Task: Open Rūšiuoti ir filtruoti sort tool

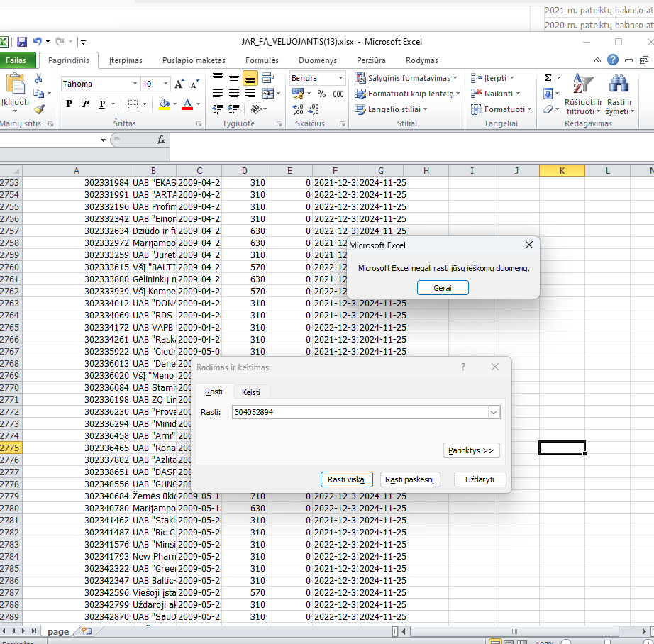Action: 583,94
